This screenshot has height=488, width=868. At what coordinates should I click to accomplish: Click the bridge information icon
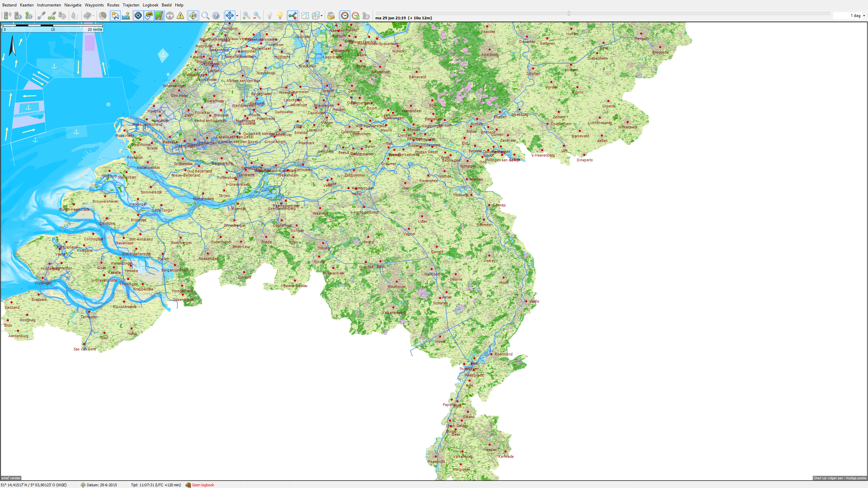[170, 16]
